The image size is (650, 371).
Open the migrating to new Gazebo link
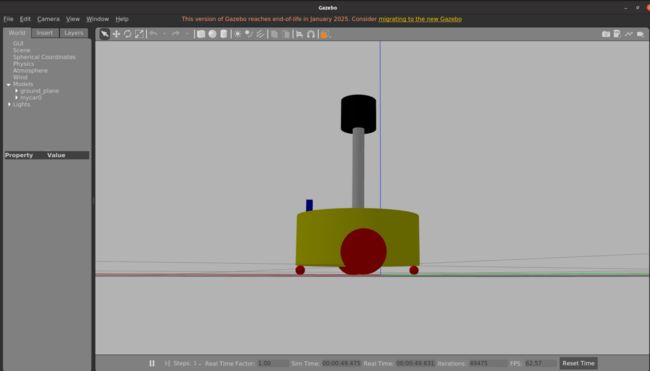(420, 19)
